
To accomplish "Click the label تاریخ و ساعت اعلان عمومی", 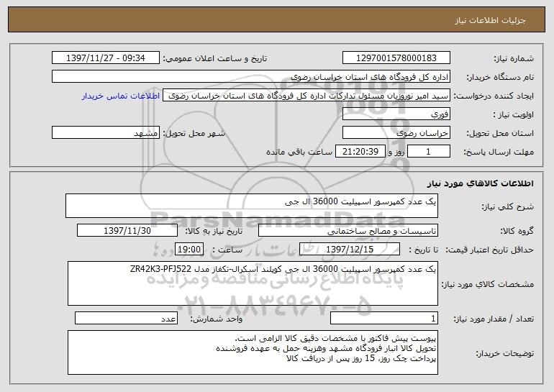I will (215, 58).
